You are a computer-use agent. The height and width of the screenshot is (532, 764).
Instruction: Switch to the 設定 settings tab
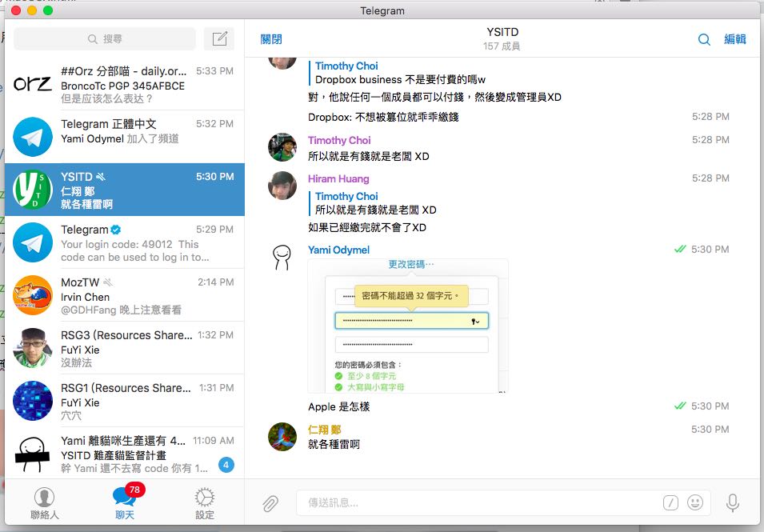point(205,503)
